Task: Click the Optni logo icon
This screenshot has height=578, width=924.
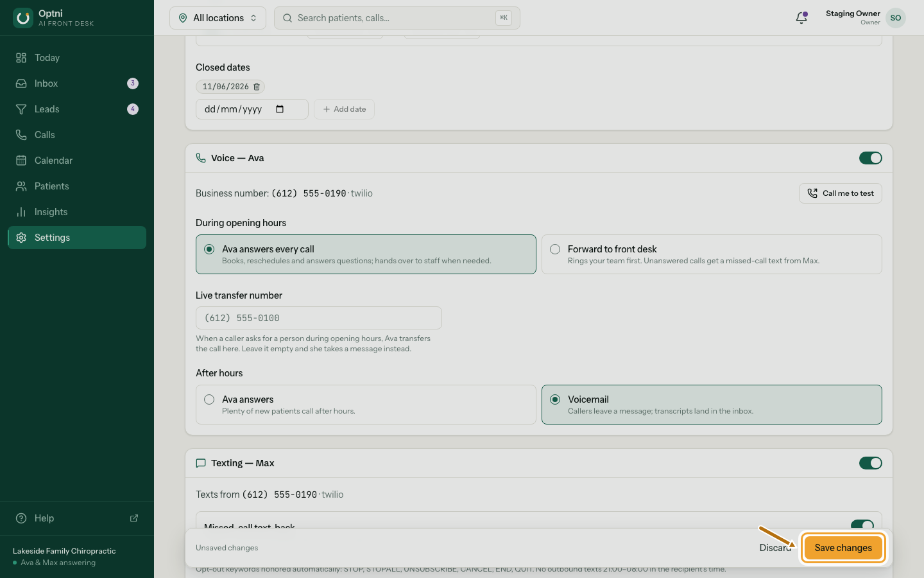Action: click(x=23, y=18)
